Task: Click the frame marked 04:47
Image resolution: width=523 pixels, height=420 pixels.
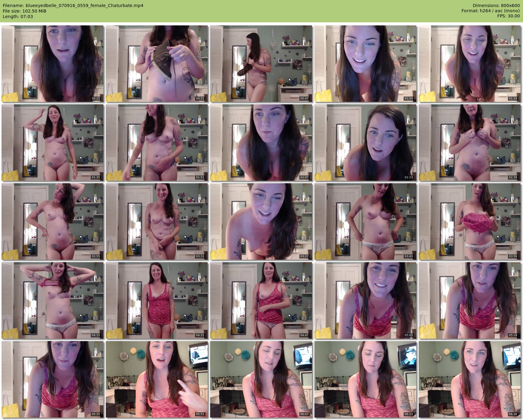Action: (x=261, y=300)
